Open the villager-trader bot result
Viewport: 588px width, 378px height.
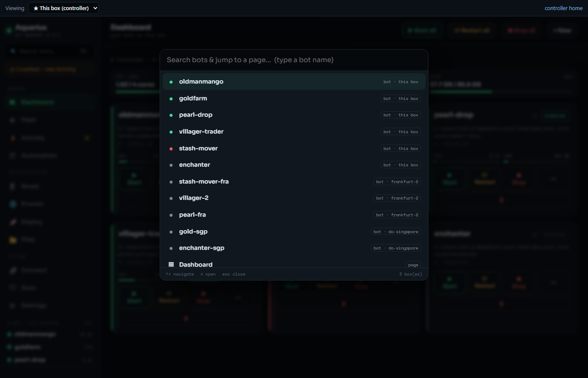pyautogui.click(x=294, y=131)
